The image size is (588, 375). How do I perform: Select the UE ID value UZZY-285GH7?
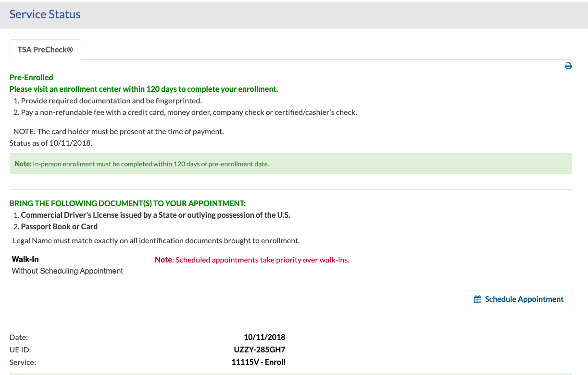[260, 350]
